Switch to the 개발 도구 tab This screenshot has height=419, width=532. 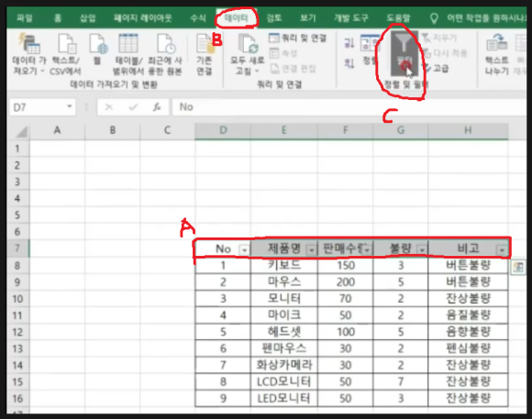pyautogui.click(x=351, y=17)
